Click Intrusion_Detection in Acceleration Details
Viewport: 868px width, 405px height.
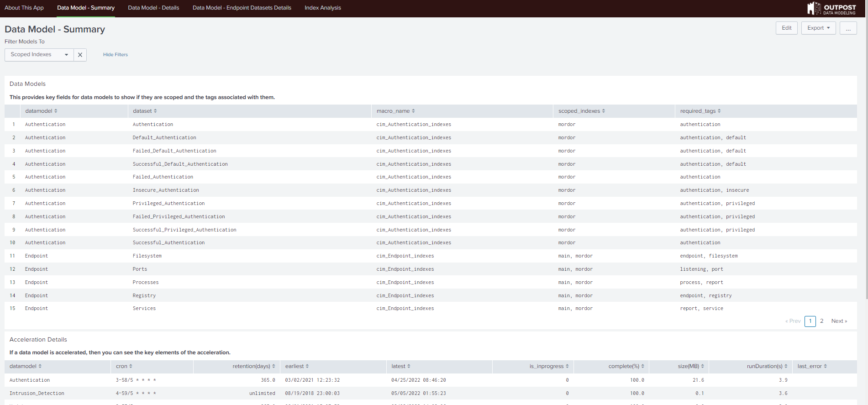37,393
